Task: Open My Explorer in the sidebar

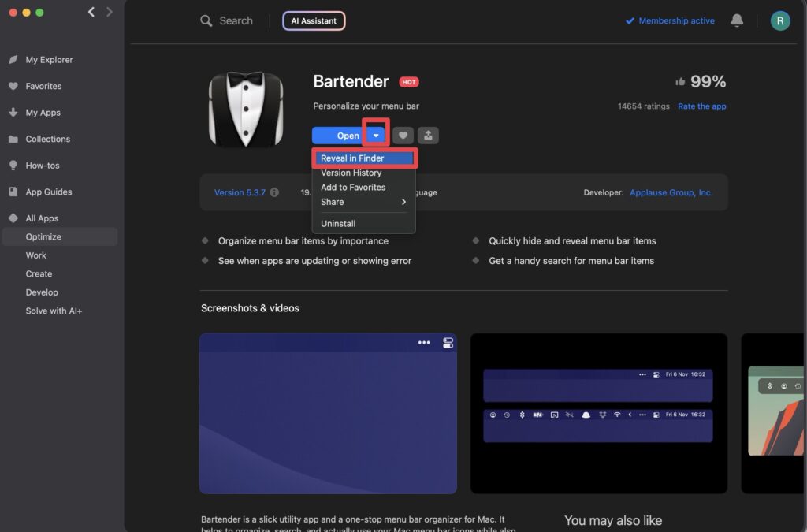Action: pos(50,60)
